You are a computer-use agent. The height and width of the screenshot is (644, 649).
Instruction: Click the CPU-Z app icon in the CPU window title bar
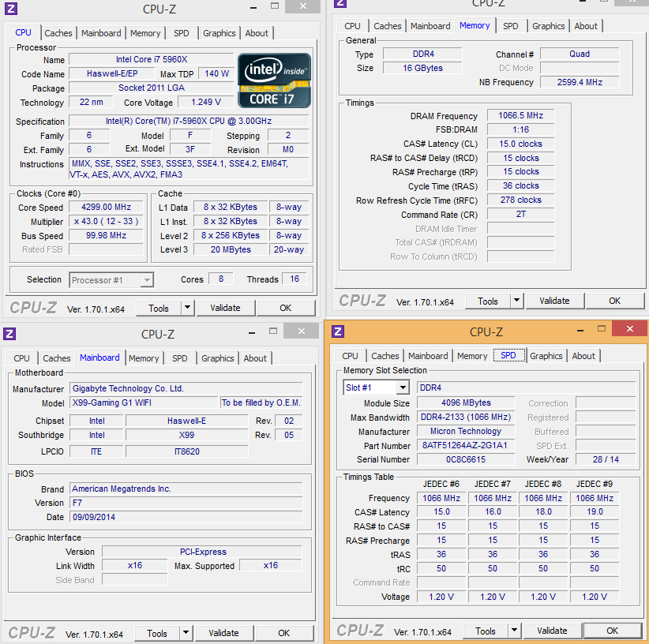click(x=11, y=8)
